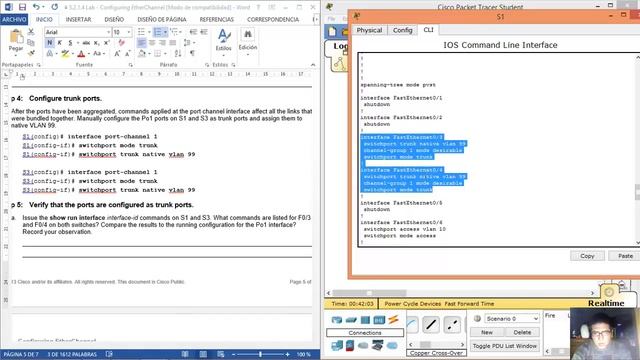Decrease the paragraph indent
Screen dimensions: 640x360
coord(193,32)
